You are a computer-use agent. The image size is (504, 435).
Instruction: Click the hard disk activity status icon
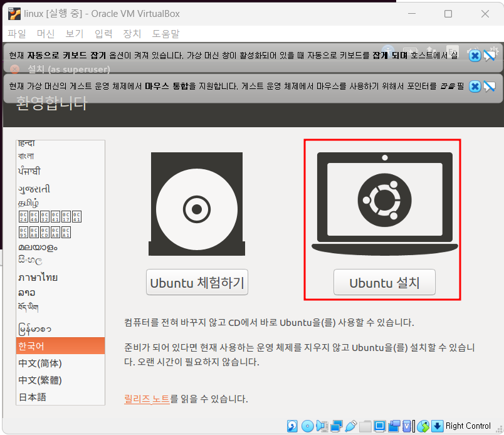[x=292, y=426]
